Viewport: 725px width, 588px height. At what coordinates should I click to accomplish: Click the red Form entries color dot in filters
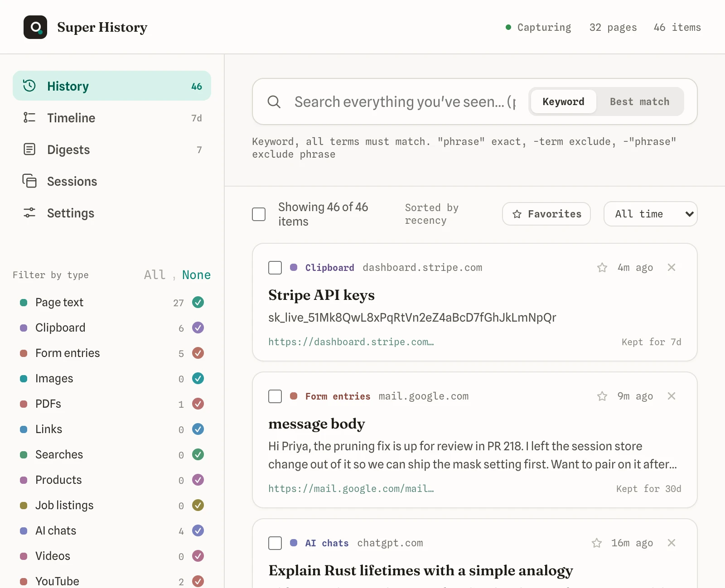click(x=24, y=353)
